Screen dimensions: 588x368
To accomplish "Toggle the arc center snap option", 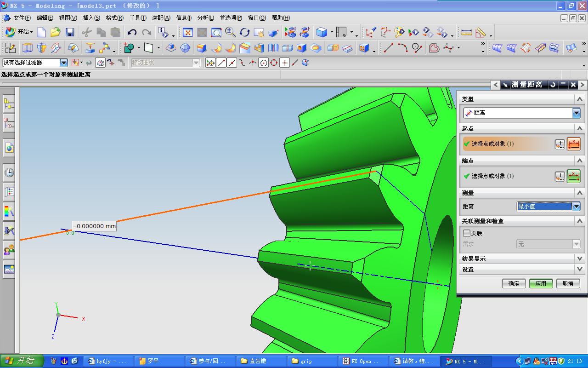I will coord(264,63).
